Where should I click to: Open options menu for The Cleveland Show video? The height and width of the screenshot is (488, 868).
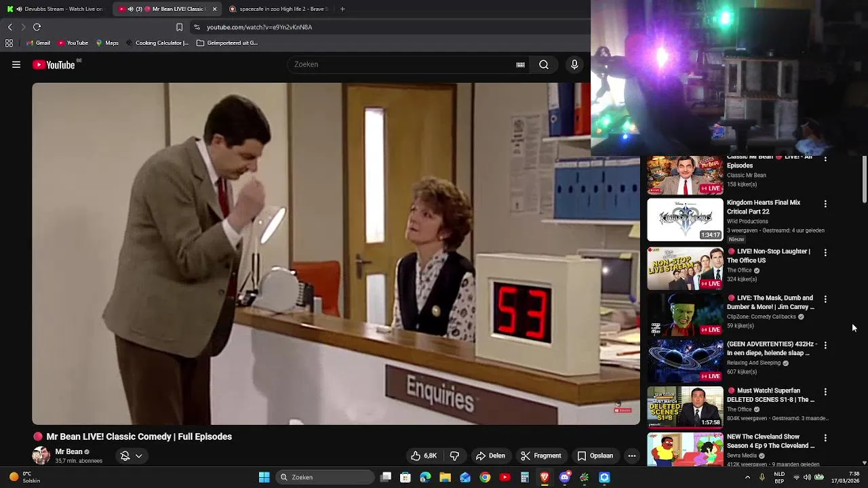pos(825,438)
